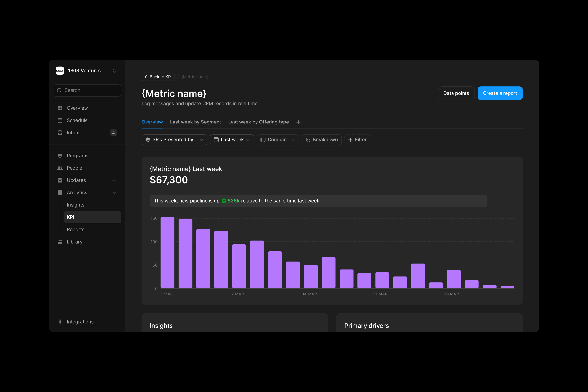588x392 pixels.
Task: Collapse the Analytics section chevron
Action: tap(114, 193)
